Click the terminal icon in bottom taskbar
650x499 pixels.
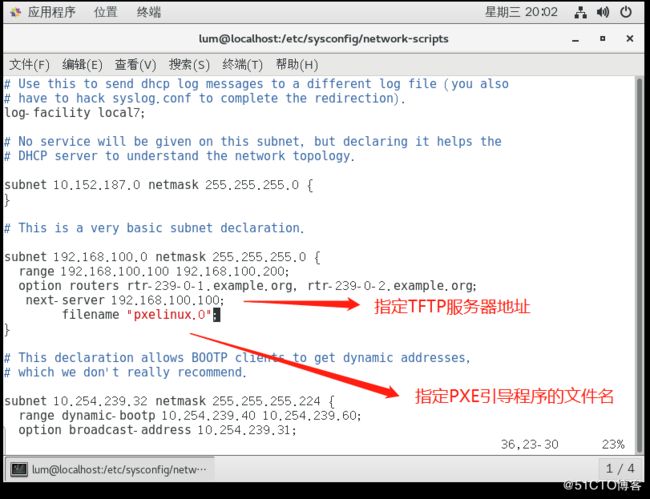click(19, 469)
